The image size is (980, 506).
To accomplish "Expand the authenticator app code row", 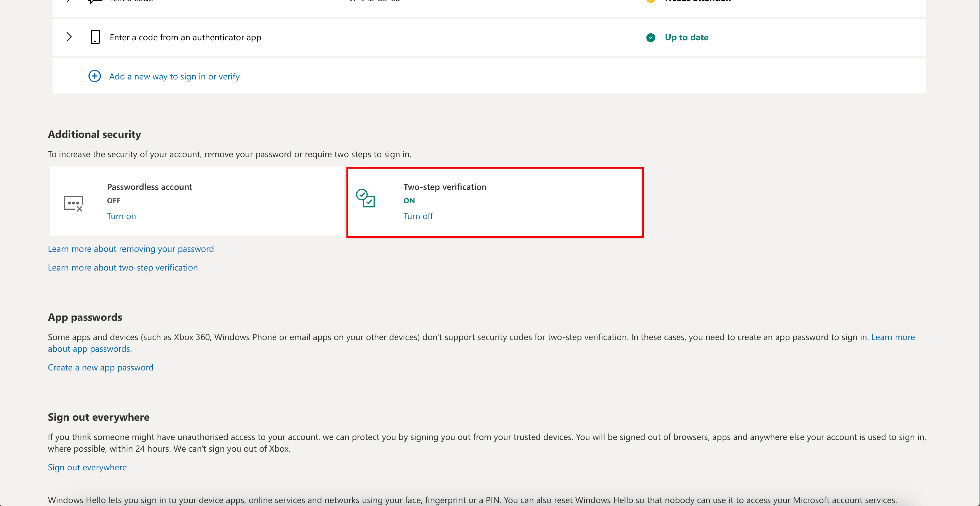I will pos(69,37).
